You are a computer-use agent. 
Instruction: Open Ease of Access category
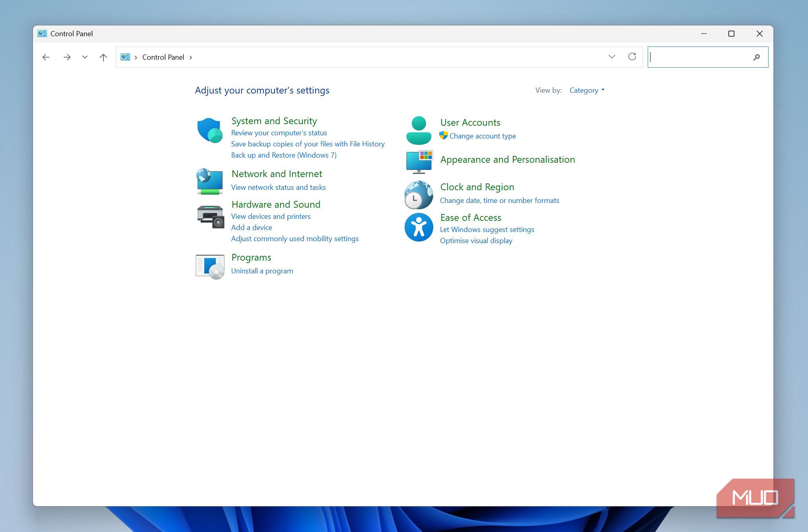point(471,218)
